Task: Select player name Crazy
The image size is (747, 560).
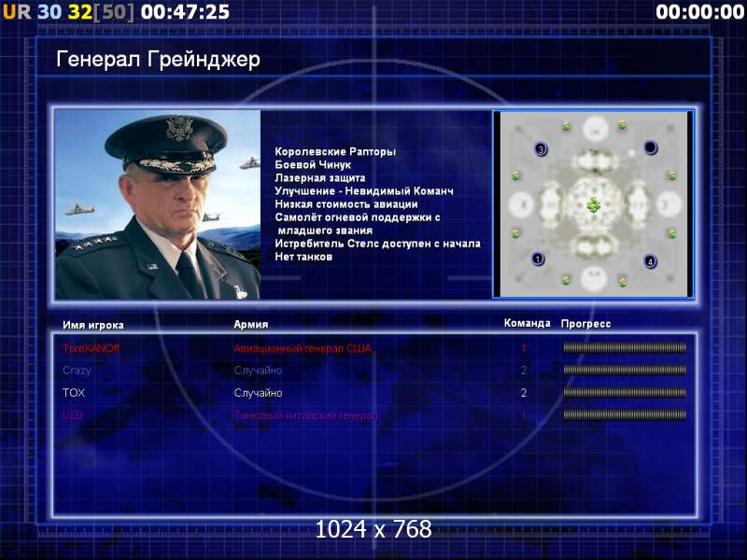Action: 78,370
